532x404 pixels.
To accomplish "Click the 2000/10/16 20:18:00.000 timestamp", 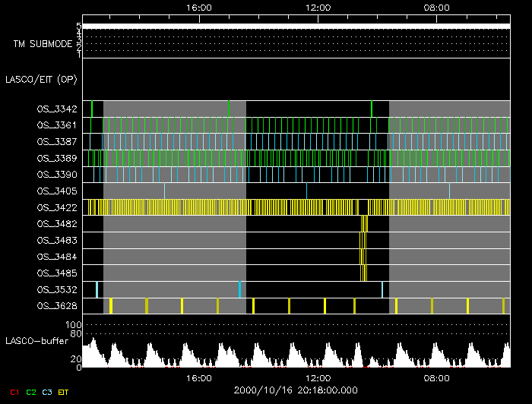I will tap(296, 390).
